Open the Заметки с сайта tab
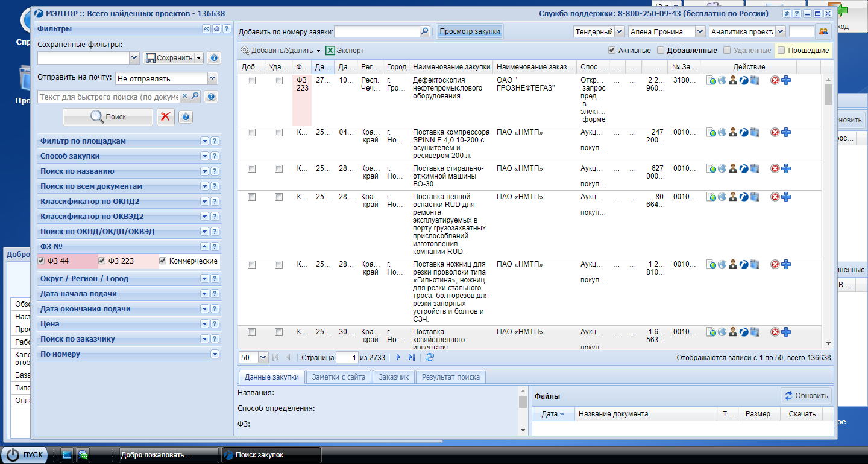Image resolution: width=868 pixels, height=464 pixels. (x=338, y=377)
